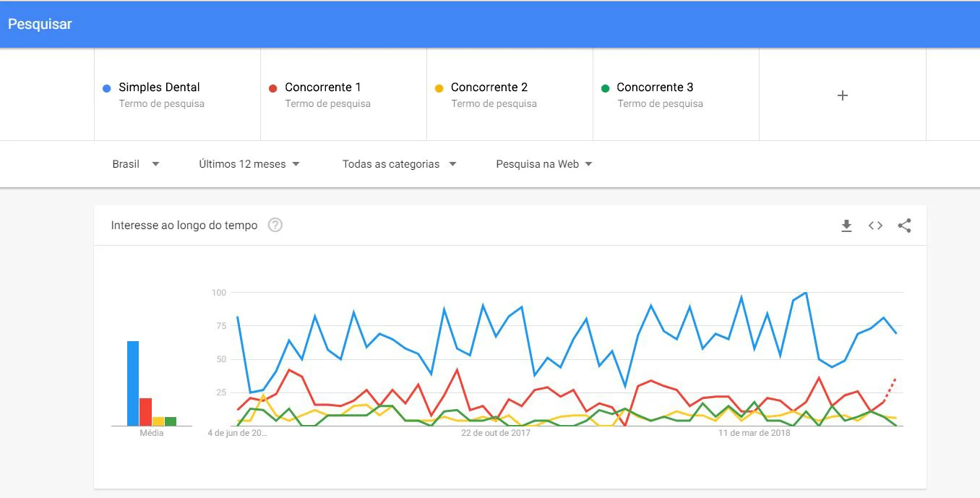980x498 pixels.
Task: Open the Brasil region dropdown
Action: 136,164
